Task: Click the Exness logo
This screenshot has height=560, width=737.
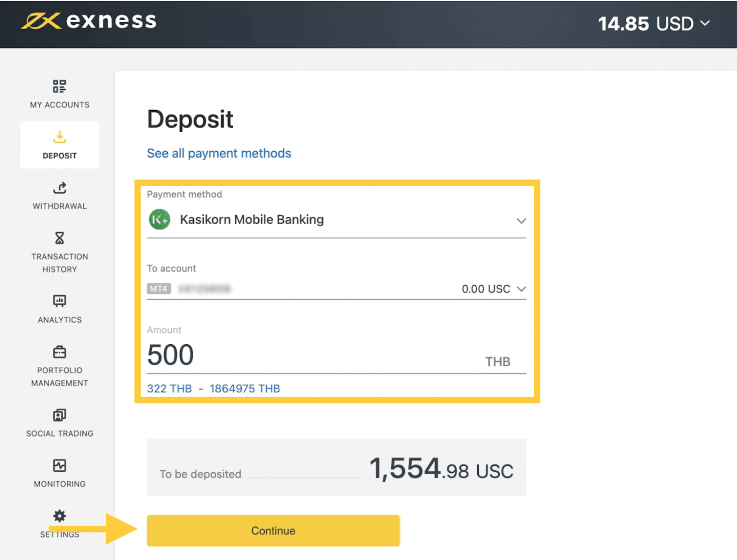Action: 89,21
